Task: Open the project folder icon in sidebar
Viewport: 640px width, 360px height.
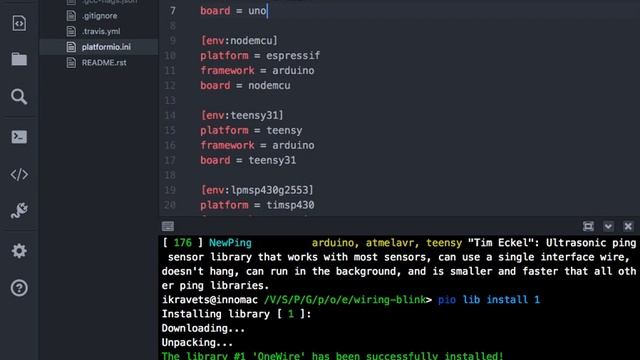Action: 19,60
